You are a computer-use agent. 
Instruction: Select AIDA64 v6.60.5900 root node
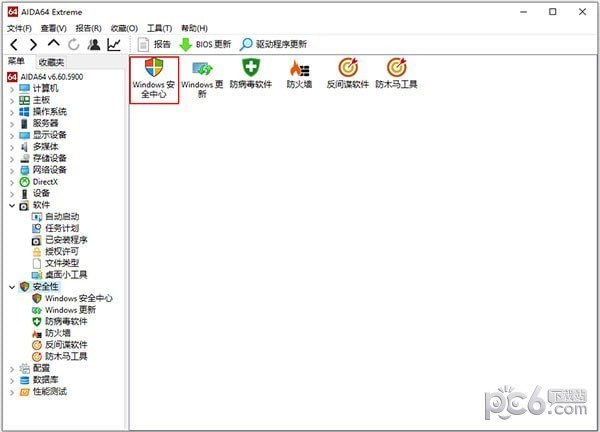pos(45,77)
